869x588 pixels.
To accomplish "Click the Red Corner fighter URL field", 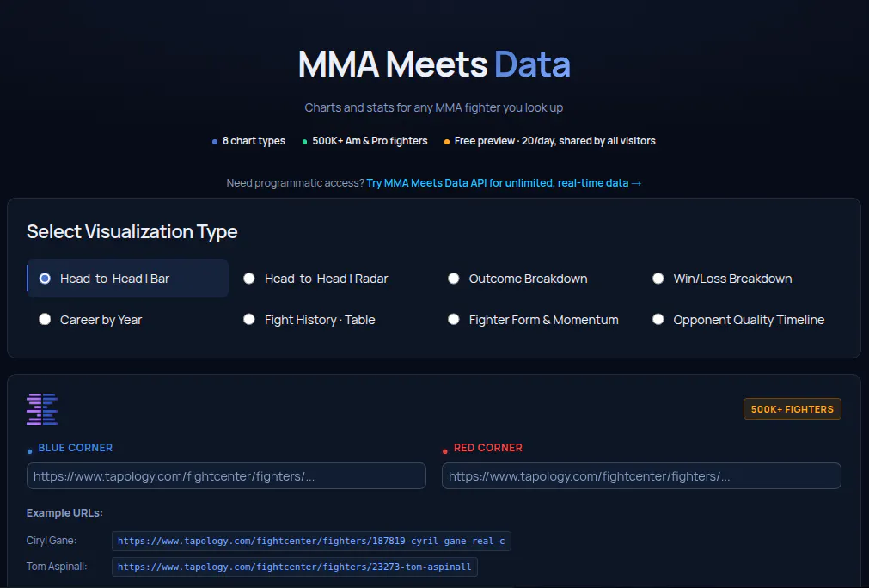I will coord(641,476).
